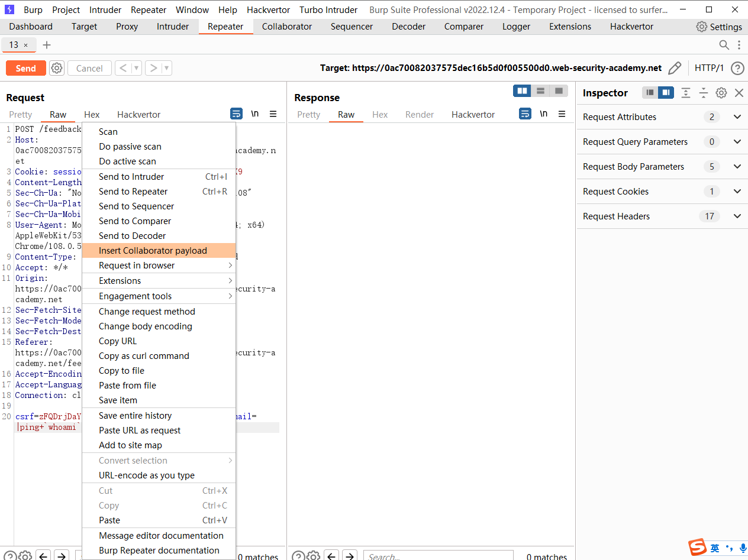This screenshot has width=748, height=560.
Task: Choose Copy as curl command
Action: pyautogui.click(x=159, y=356)
